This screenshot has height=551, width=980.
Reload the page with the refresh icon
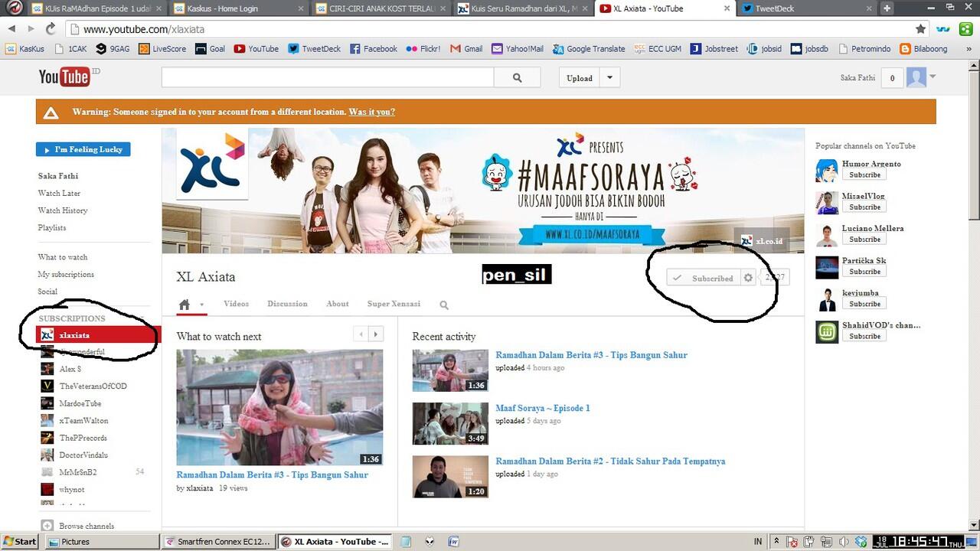pos(50,28)
